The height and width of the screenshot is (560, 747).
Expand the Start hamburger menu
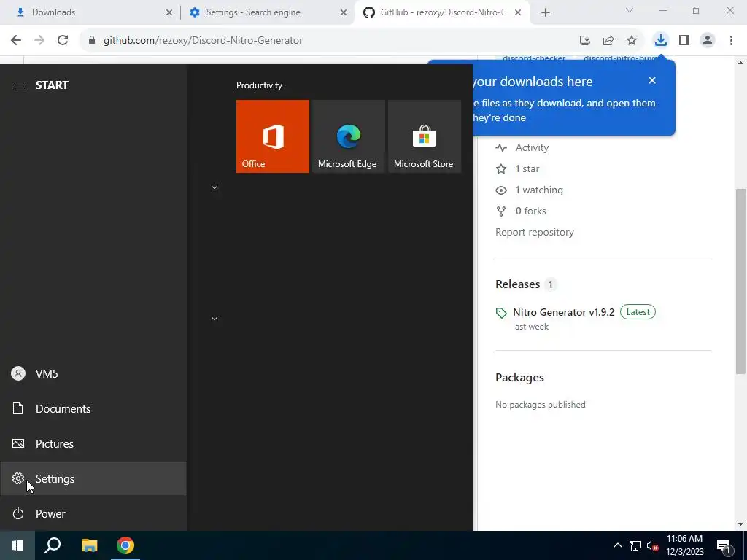(18, 85)
